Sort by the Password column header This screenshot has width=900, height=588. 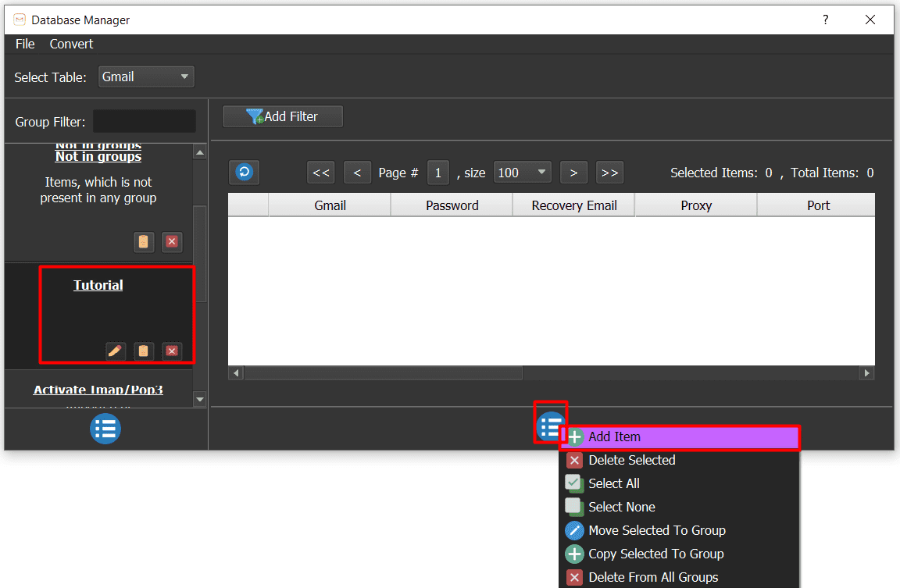[452, 205]
